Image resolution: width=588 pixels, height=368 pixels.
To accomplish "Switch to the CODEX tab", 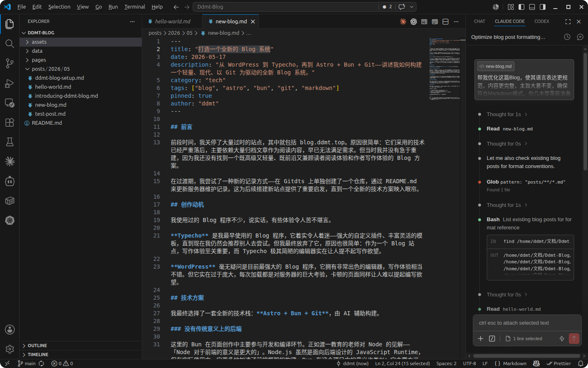I will [x=541, y=21].
